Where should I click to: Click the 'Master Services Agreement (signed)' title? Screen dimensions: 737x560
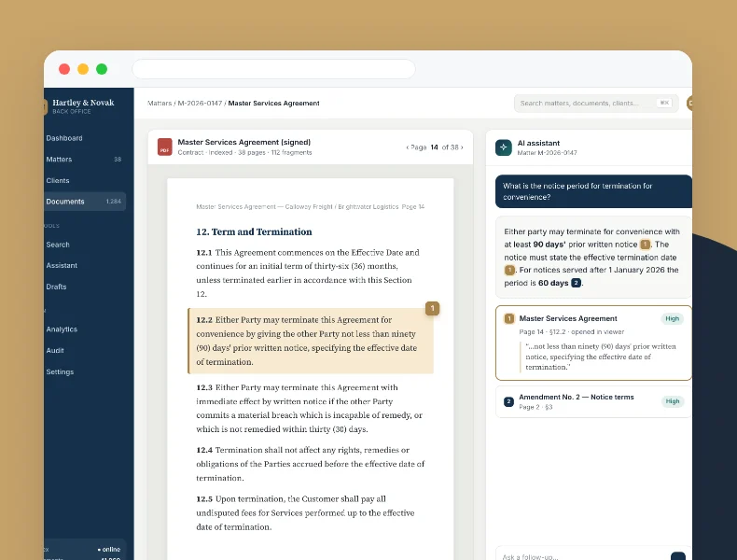point(243,142)
